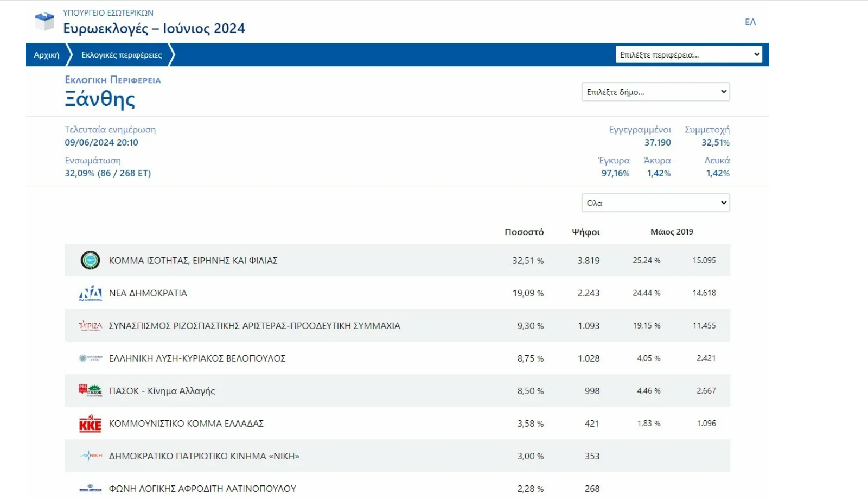Click the ballot box logo icon
The image size is (868, 499).
(x=44, y=22)
